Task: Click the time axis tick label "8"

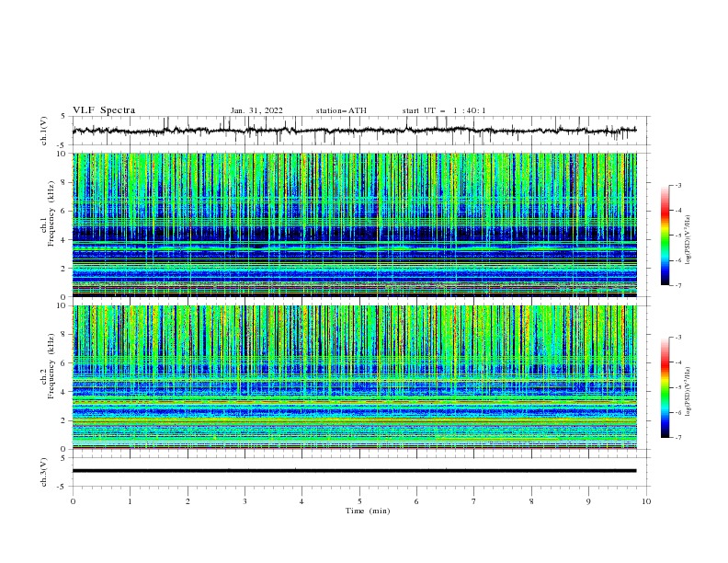Action: pyautogui.click(x=531, y=501)
